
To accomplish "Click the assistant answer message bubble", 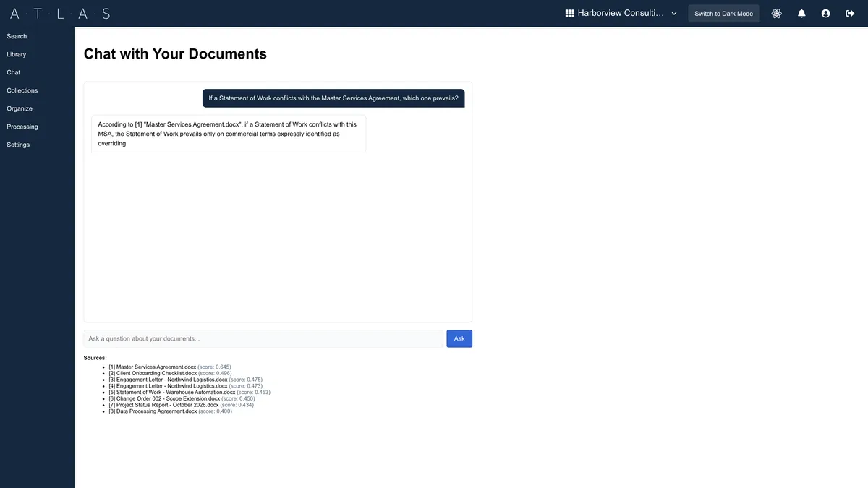I will pos(229,134).
